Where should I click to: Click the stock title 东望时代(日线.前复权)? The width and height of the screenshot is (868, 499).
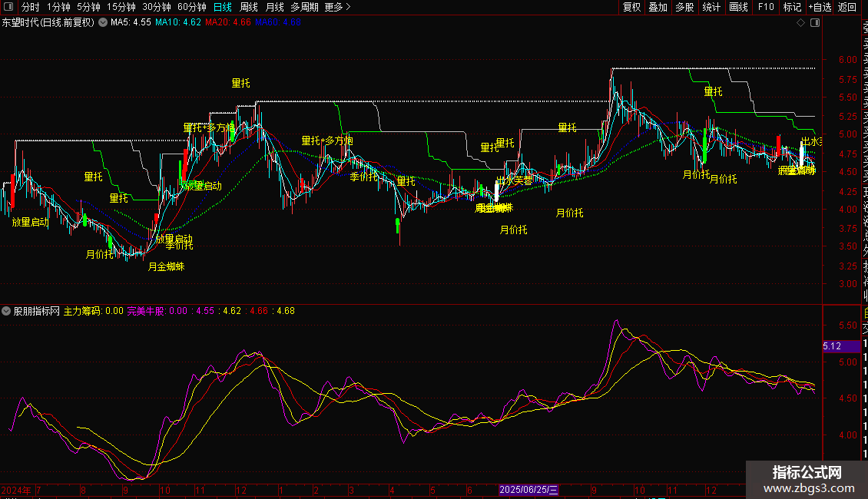(48, 23)
